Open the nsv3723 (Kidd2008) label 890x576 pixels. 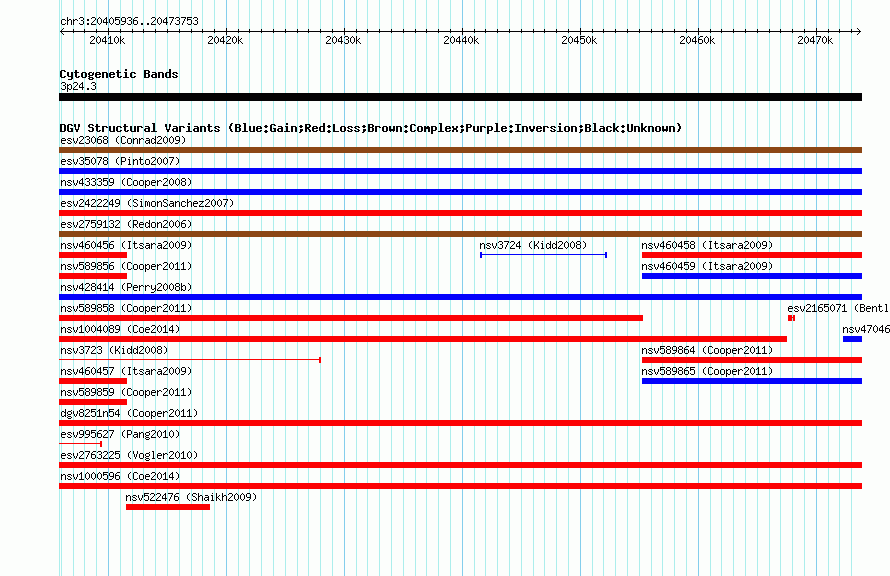[x=114, y=350]
